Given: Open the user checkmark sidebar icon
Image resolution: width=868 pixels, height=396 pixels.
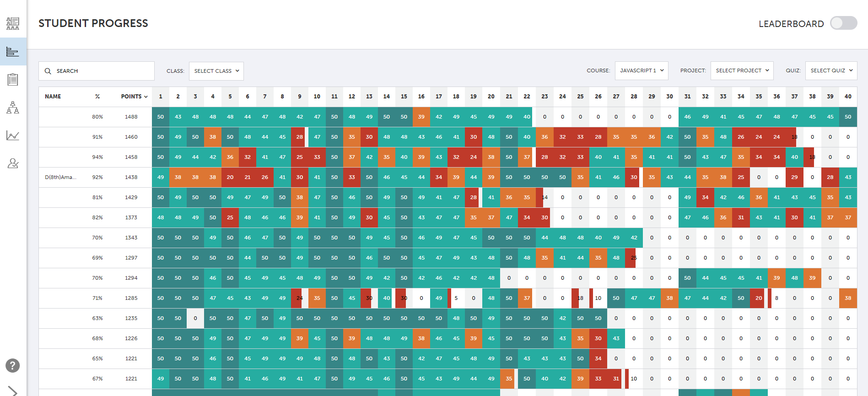Looking at the screenshot, I should (13, 163).
